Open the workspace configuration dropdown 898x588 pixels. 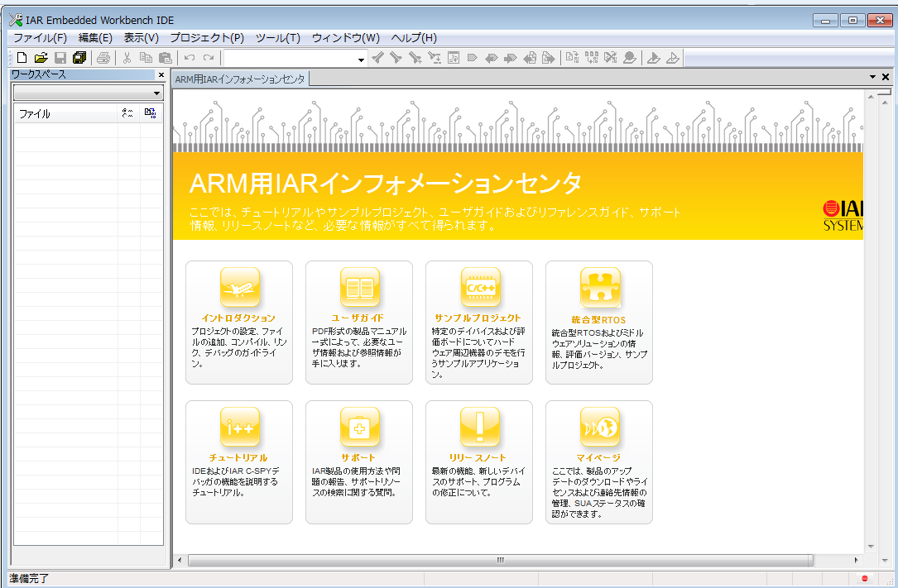click(x=156, y=93)
